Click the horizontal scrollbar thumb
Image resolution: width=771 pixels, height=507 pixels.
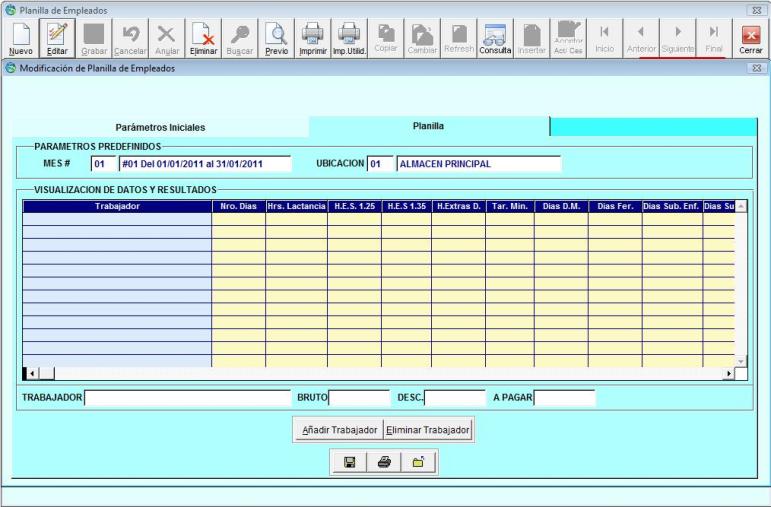pyautogui.click(x=47, y=374)
